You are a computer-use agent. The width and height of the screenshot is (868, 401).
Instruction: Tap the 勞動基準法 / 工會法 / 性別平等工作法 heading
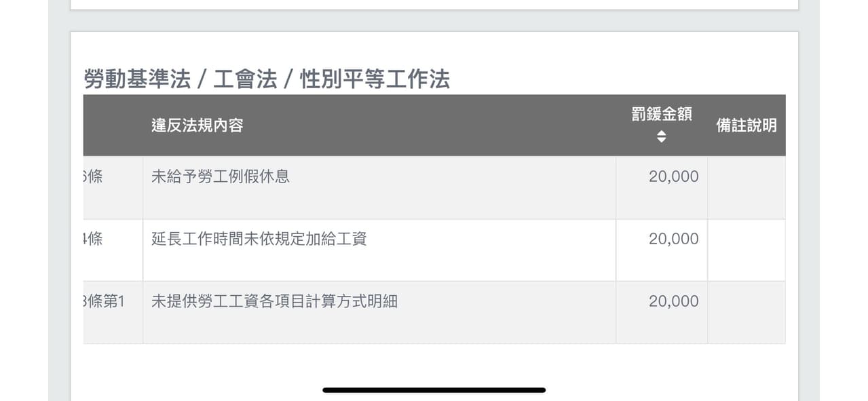(267, 79)
